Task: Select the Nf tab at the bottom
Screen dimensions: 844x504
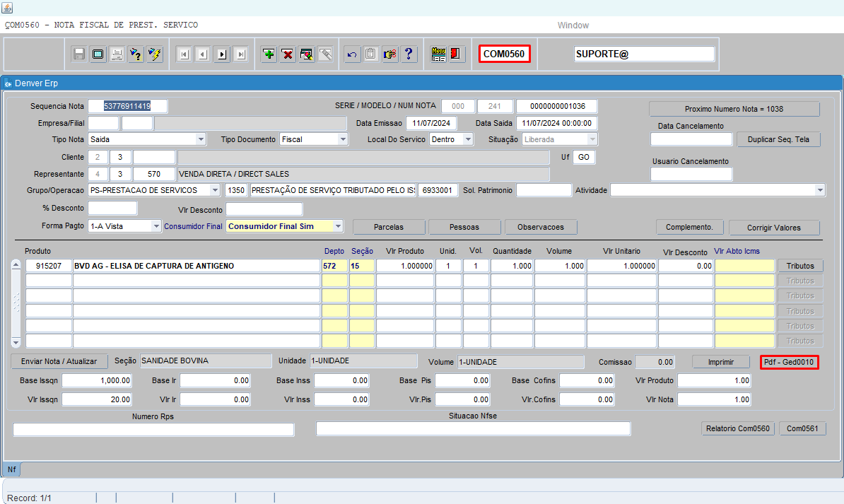Action: click(x=12, y=469)
